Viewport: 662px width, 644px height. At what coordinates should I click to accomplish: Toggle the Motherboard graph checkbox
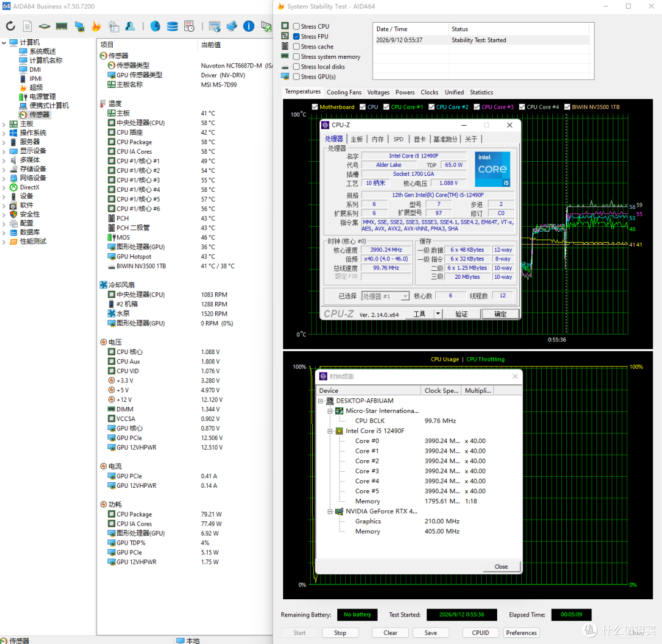314,107
